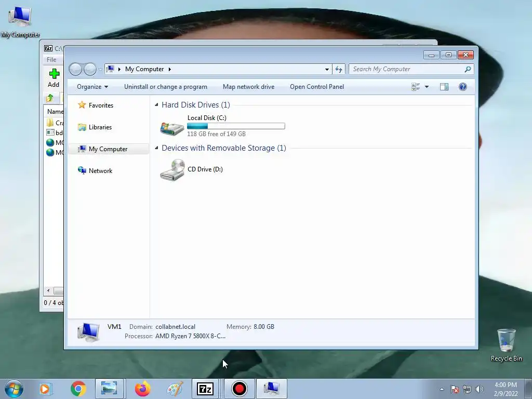Click the 7-Zip horizontal scrollbar left arrow

pyautogui.click(x=48, y=291)
